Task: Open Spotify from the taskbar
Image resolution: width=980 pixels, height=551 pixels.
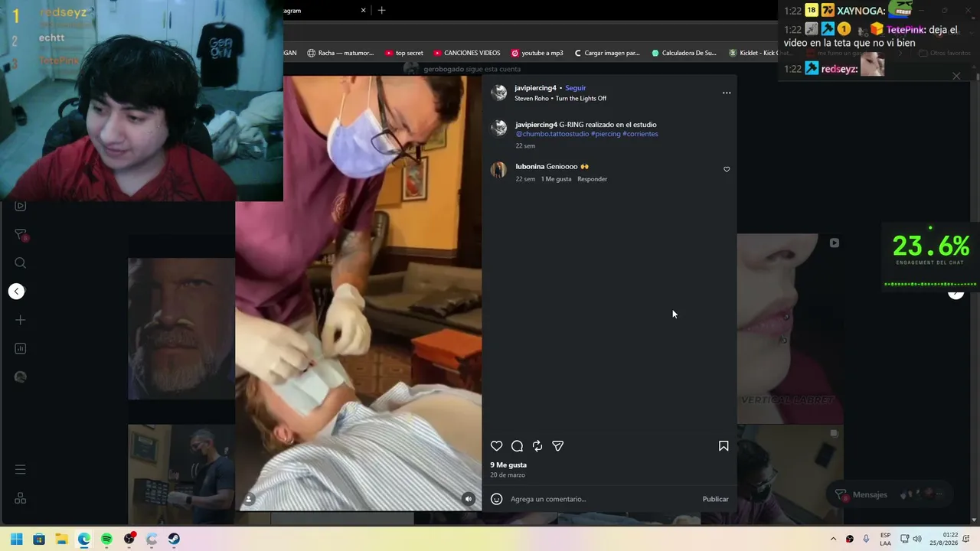Action: coord(106,539)
